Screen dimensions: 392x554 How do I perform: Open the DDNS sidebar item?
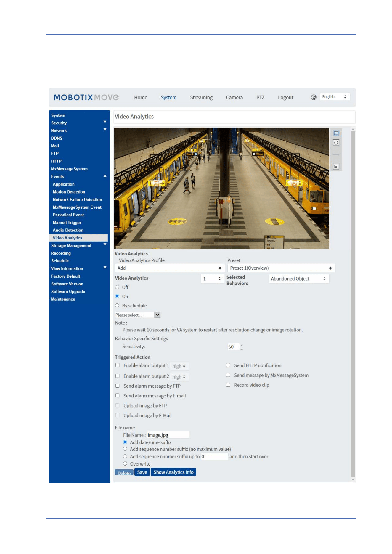click(57, 138)
